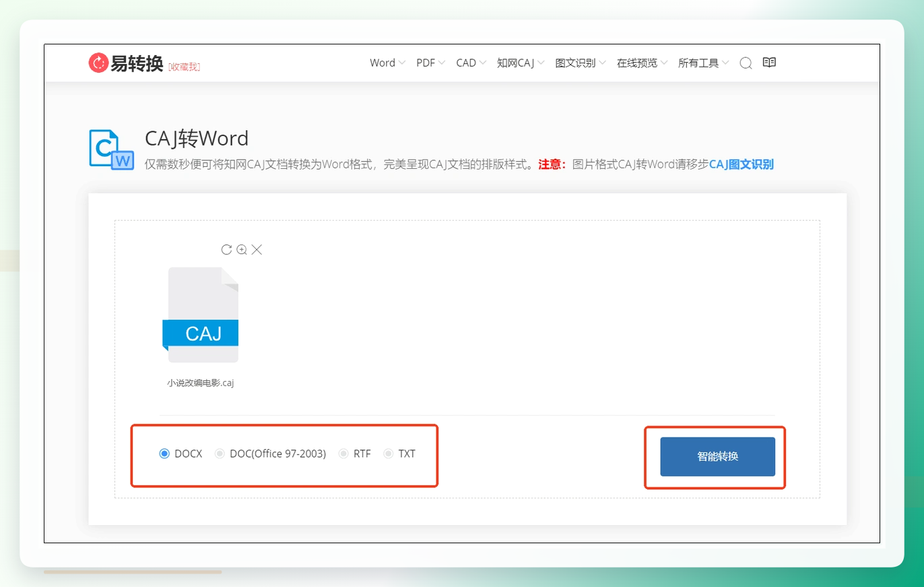924x587 pixels.
Task: Click the CAJ转Word page icon
Action: click(112, 149)
